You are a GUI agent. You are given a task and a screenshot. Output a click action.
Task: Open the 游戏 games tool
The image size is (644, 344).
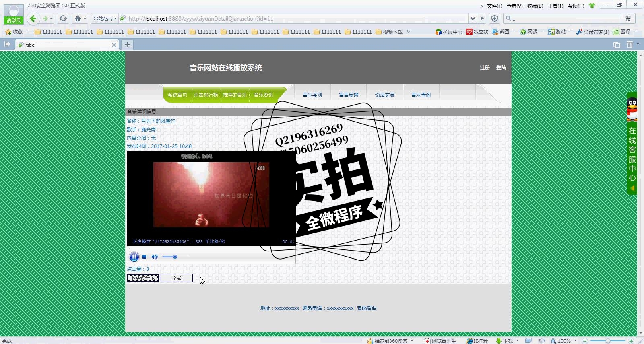557,32
